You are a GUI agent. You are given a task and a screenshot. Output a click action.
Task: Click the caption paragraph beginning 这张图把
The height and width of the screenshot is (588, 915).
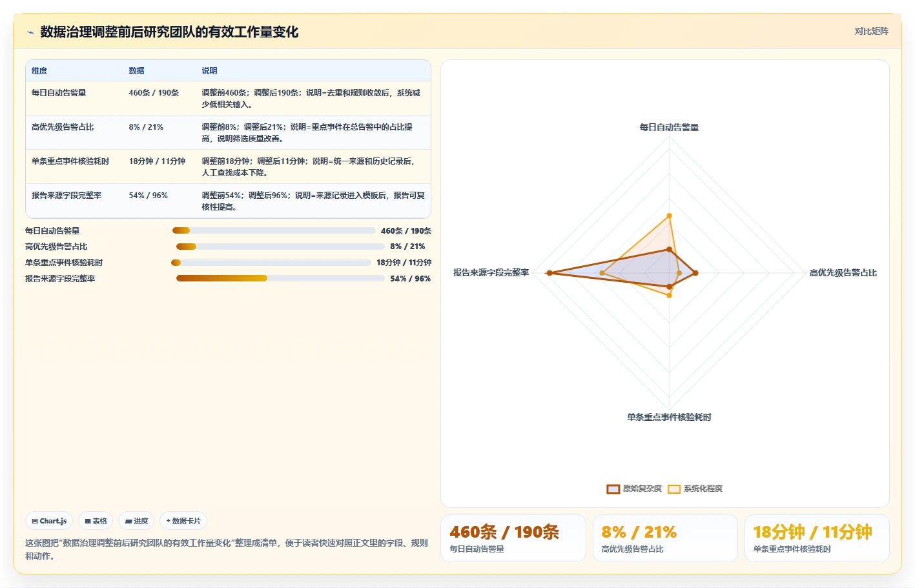(x=227, y=549)
